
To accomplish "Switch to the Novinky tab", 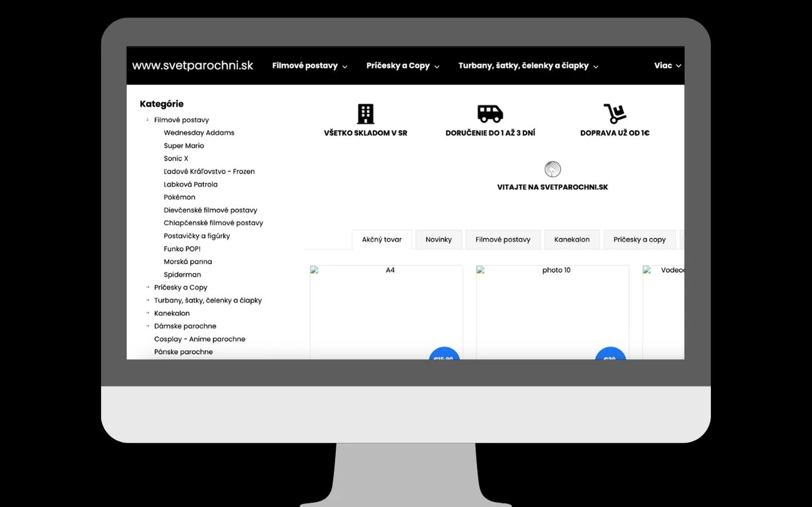I will [438, 239].
